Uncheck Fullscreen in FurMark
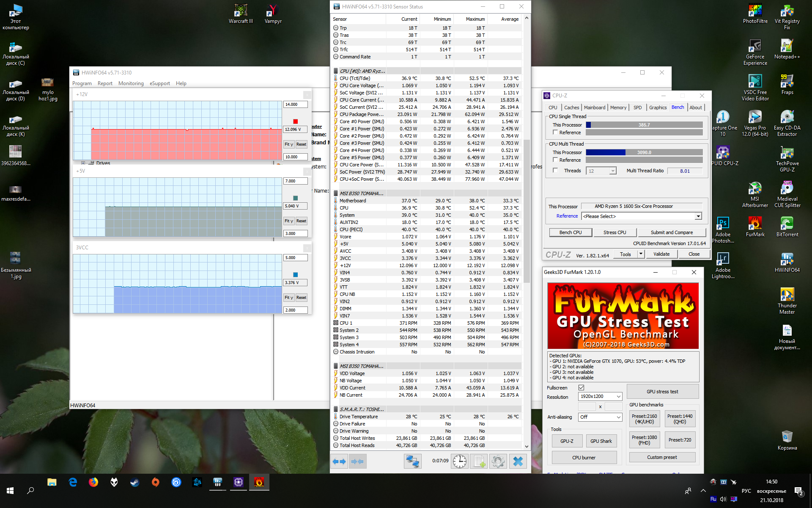 [x=582, y=388]
